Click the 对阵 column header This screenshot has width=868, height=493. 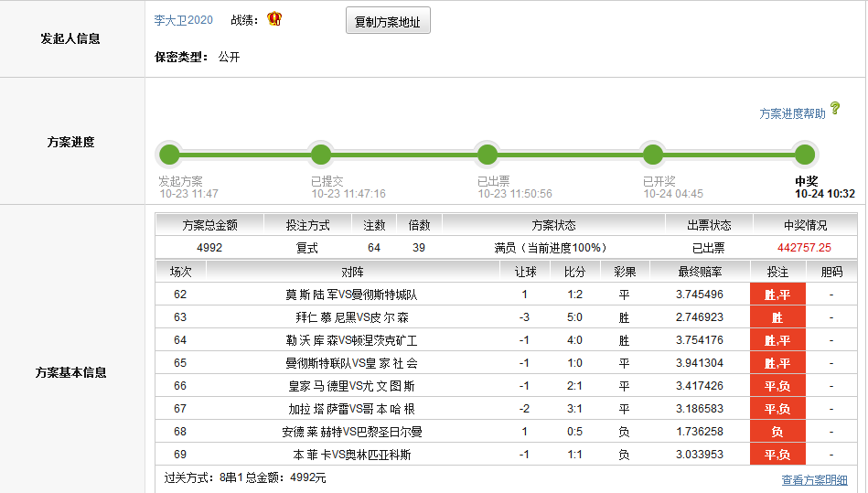click(352, 272)
